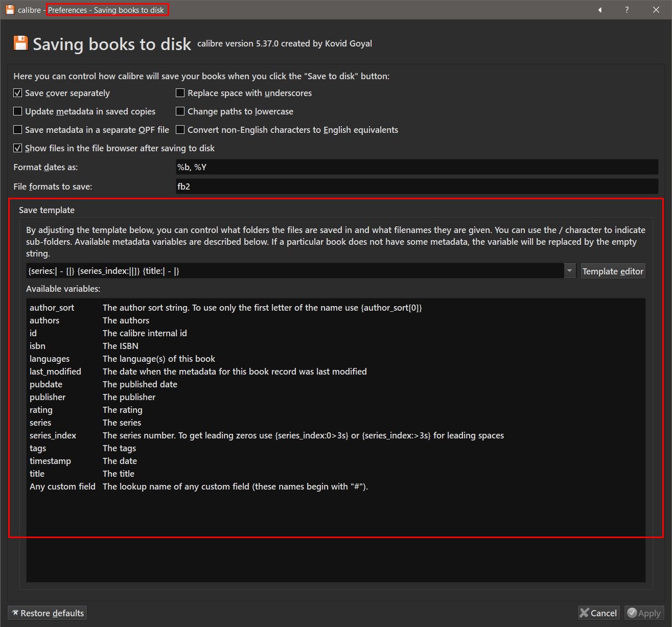Click the File formats to save field
The height and width of the screenshot is (627, 672).
pyautogui.click(x=416, y=187)
